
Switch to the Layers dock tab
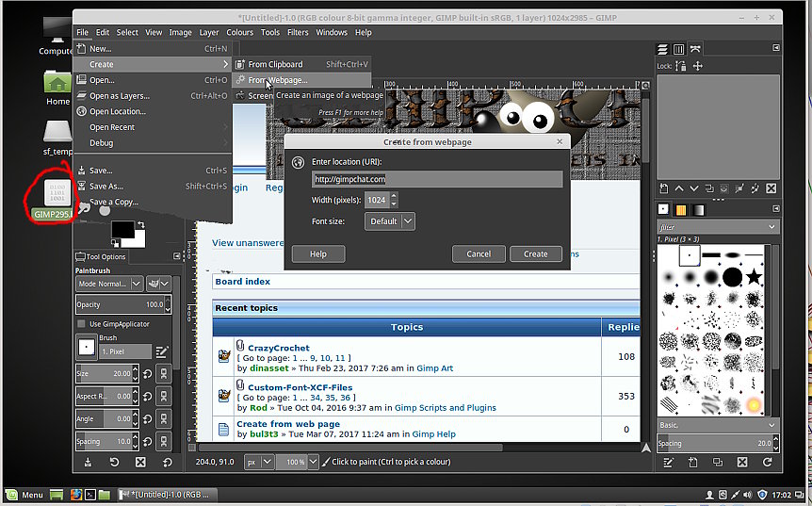tap(662, 49)
